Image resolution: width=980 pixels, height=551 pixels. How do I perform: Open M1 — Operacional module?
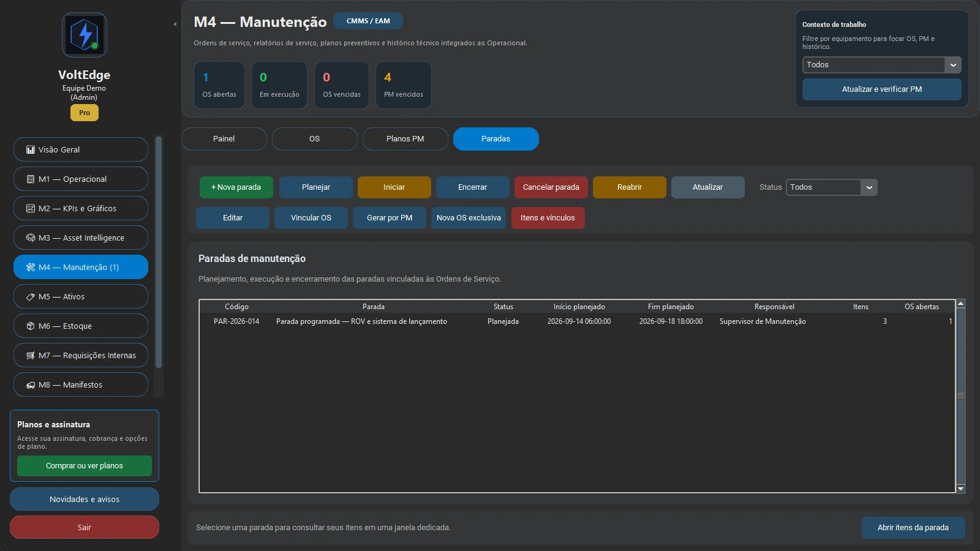click(81, 179)
